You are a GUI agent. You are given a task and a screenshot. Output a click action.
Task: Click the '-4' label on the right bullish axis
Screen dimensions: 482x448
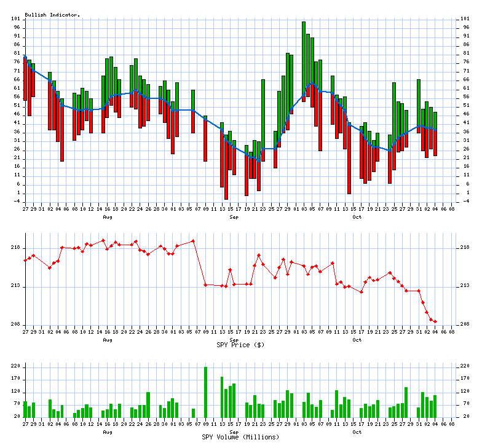point(465,200)
